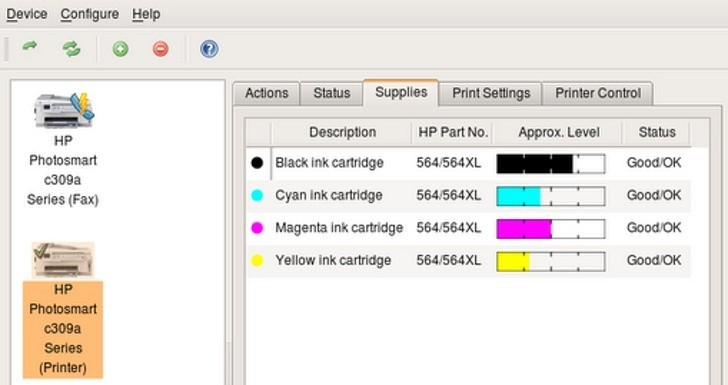Add a device with the green plus icon

pos(120,49)
